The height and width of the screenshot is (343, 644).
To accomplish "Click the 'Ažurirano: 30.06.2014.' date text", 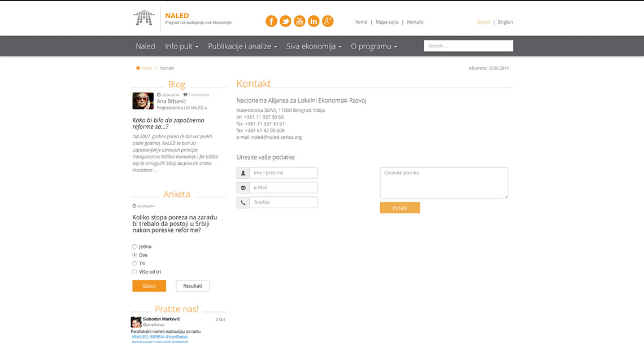I will coord(489,68).
